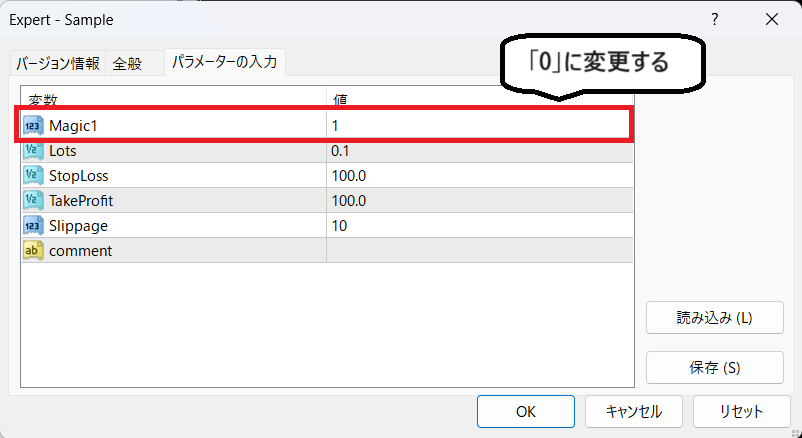Click the Lots double-type icon
Viewport: 802px width, 438px height.
33,150
